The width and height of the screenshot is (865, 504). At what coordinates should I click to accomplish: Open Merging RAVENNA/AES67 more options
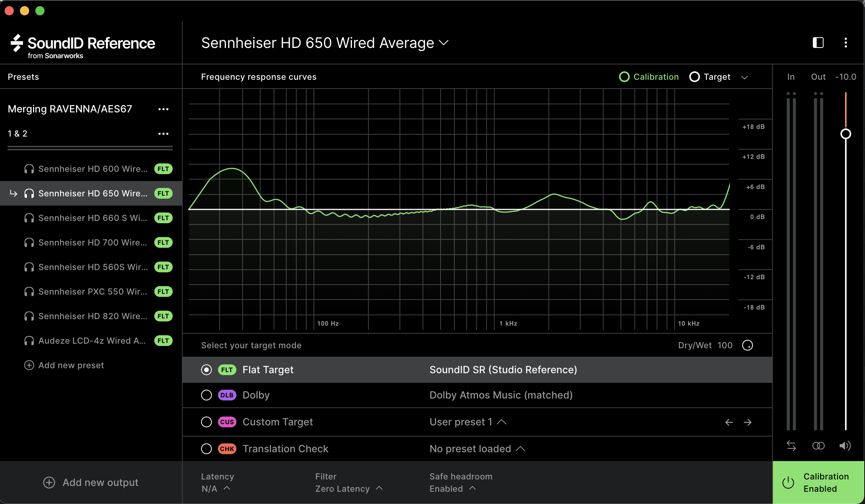click(x=163, y=109)
